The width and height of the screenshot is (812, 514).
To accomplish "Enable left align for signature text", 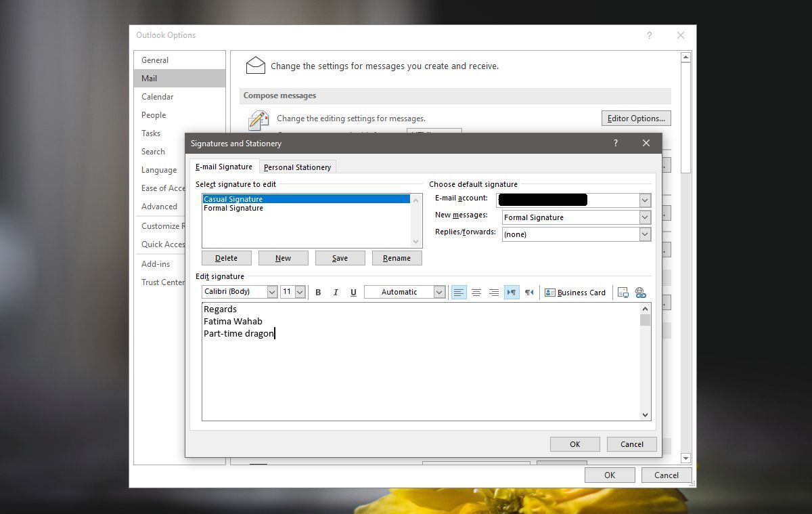I will click(459, 292).
